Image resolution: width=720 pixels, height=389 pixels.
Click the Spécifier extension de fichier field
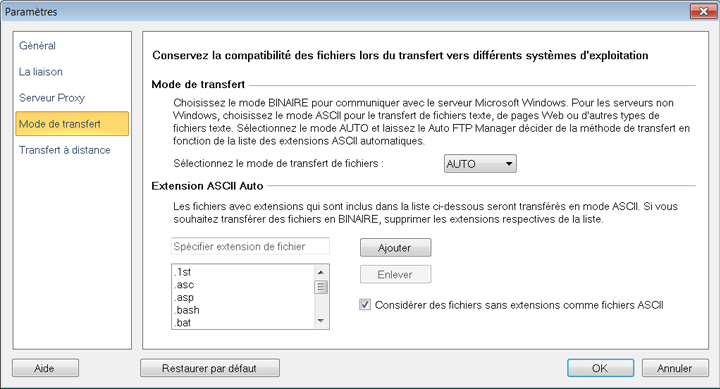click(250, 246)
